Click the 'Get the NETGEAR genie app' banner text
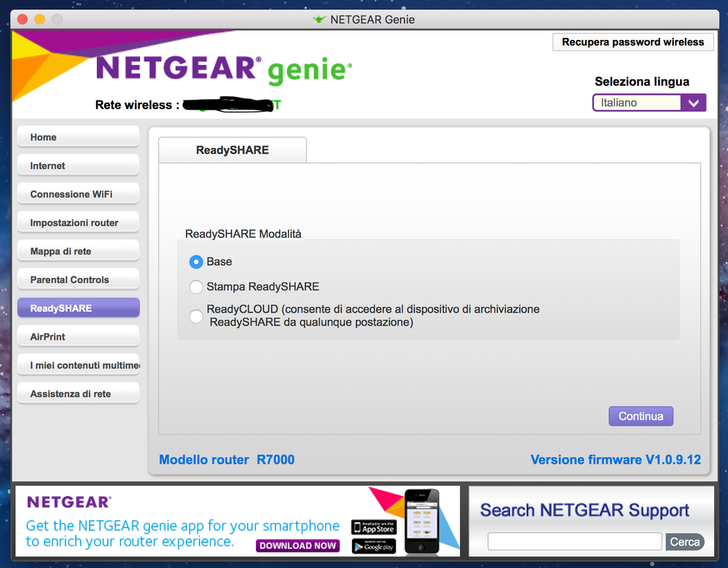Image resolution: width=728 pixels, height=568 pixels. click(182, 533)
